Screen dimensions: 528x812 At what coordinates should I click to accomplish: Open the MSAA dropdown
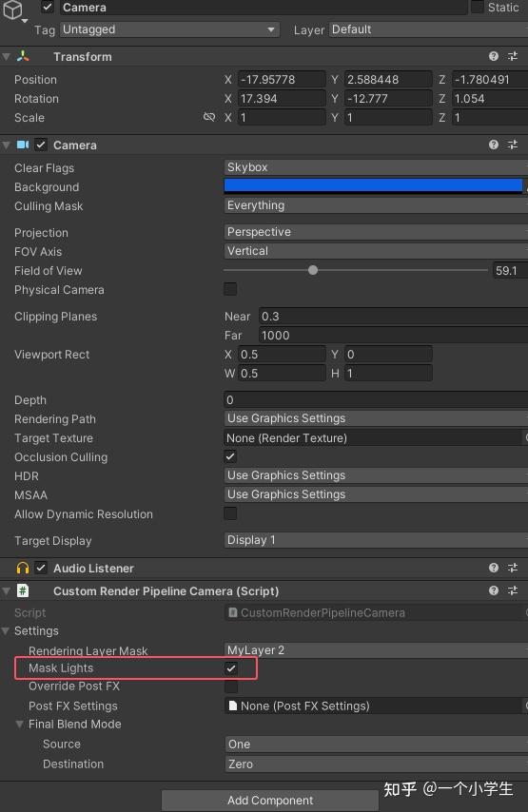click(376, 494)
